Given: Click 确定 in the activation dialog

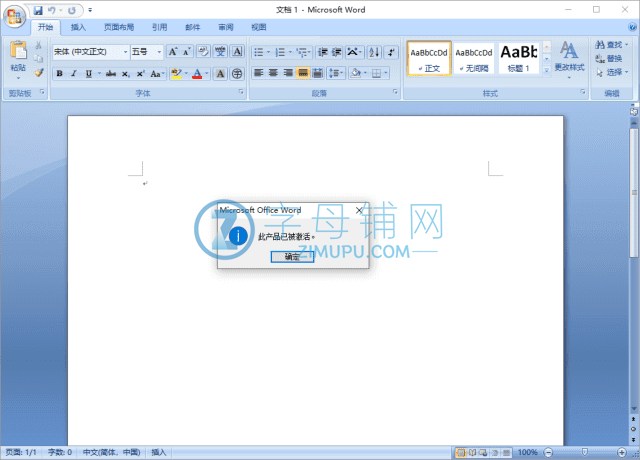Looking at the screenshot, I should pyautogui.click(x=292, y=257).
